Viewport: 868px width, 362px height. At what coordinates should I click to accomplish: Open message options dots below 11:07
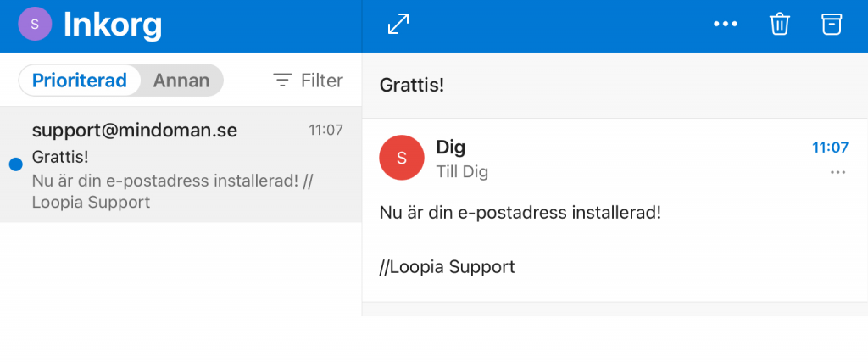point(838,173)
